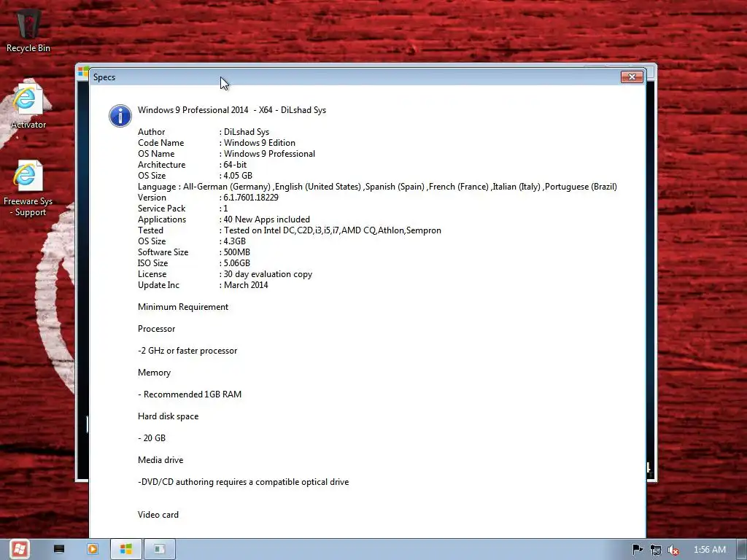Screen dimensions: 747x560
Task: Open the muted volume tray icon
Action: click(x=673, y=550)
